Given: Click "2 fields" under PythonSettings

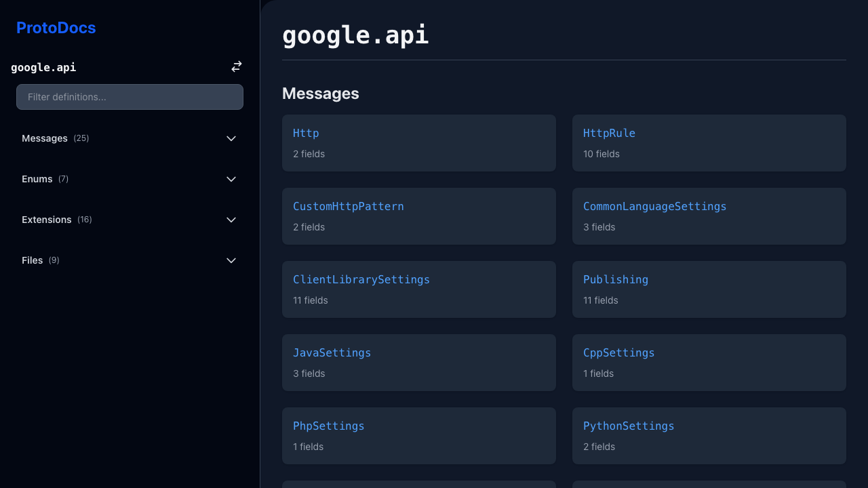Looking at the screenshot, I should click(x=599, y=447).
